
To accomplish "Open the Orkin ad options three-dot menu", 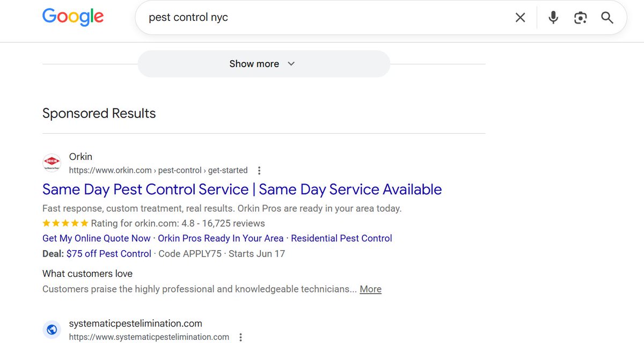I will (259, 171).
